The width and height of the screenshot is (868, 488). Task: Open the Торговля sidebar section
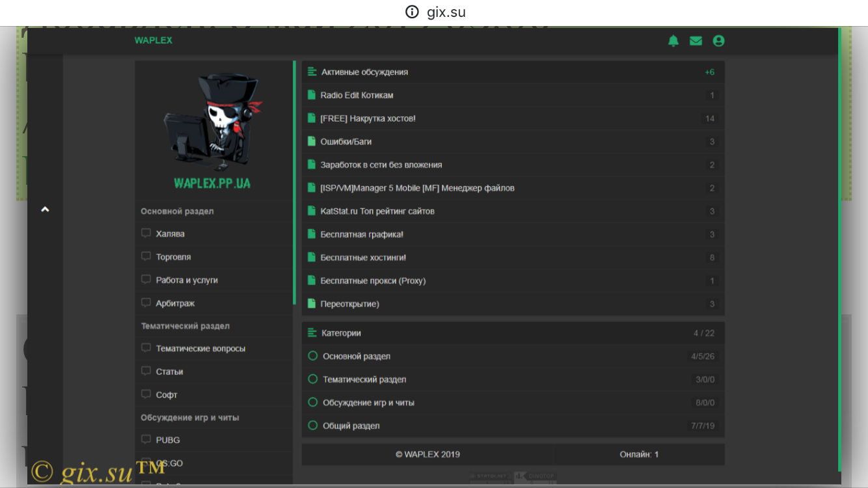[x=173, y=257]
